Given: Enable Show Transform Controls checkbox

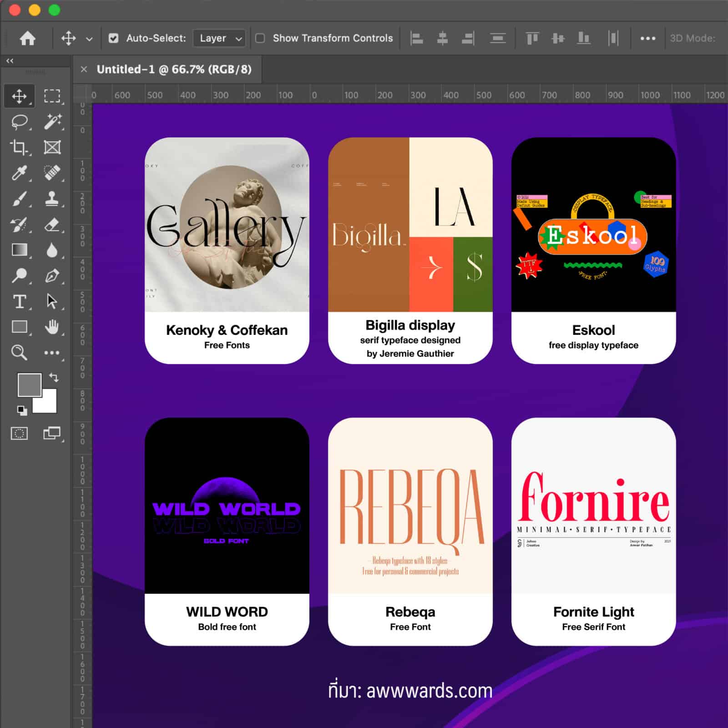Looking at the screenshot, I should [x=260, y=38].
